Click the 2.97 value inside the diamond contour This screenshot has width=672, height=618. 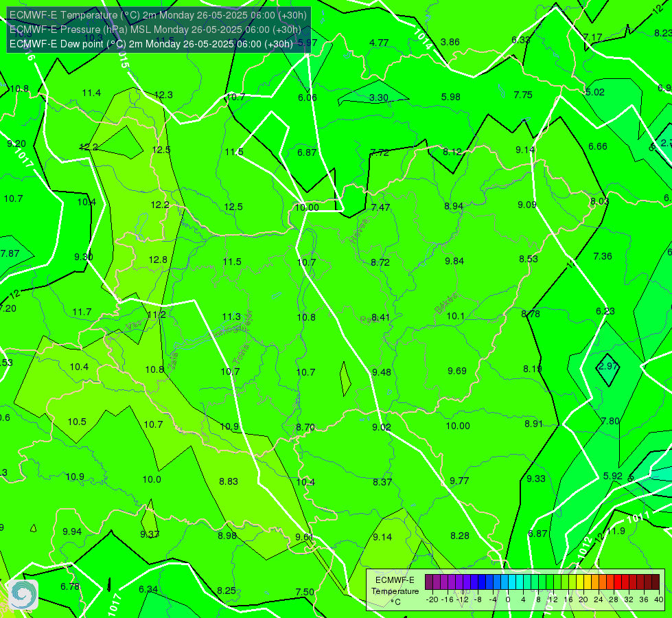pos(608,366)
